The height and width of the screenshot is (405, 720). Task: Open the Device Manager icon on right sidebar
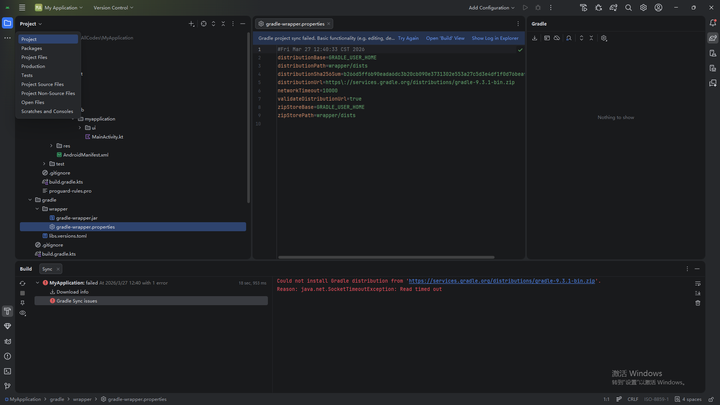[713, 53]
